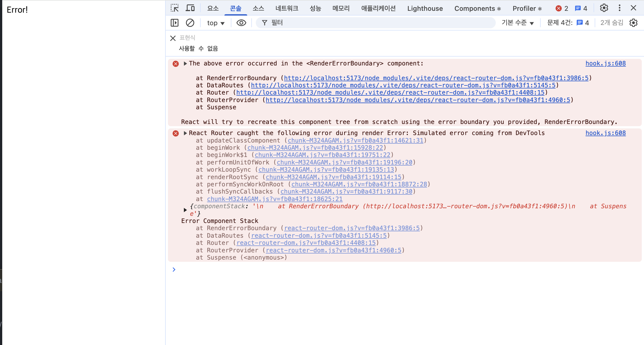Remove the live expression with the X
Image resolution: width=644 pixels, height=345 pixels.
click(173, 38)
